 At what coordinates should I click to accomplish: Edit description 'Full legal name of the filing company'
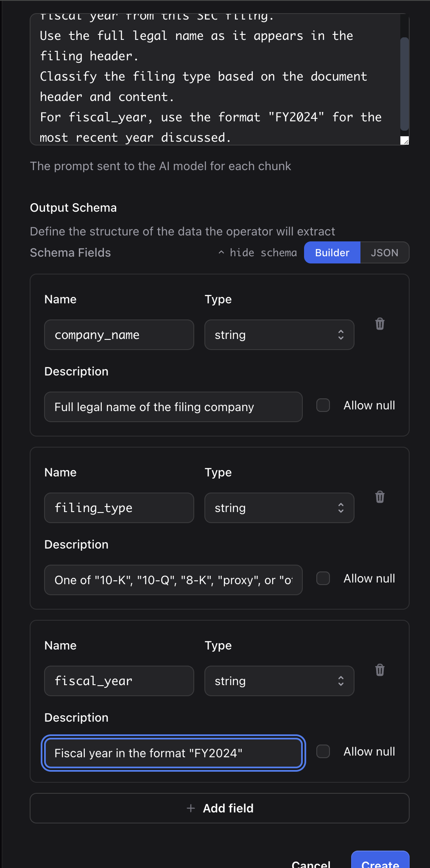(x=173, y=407)
